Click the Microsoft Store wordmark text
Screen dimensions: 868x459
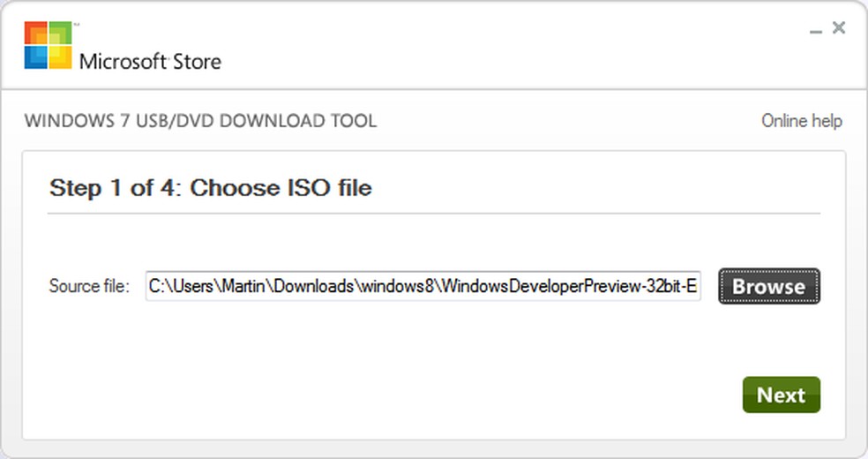point(150,62)
